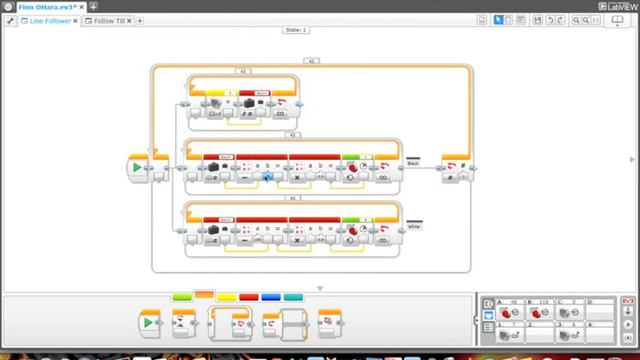
Task: Pick the Loop Interrupt block from palette
Action: (x=330, y=323)
